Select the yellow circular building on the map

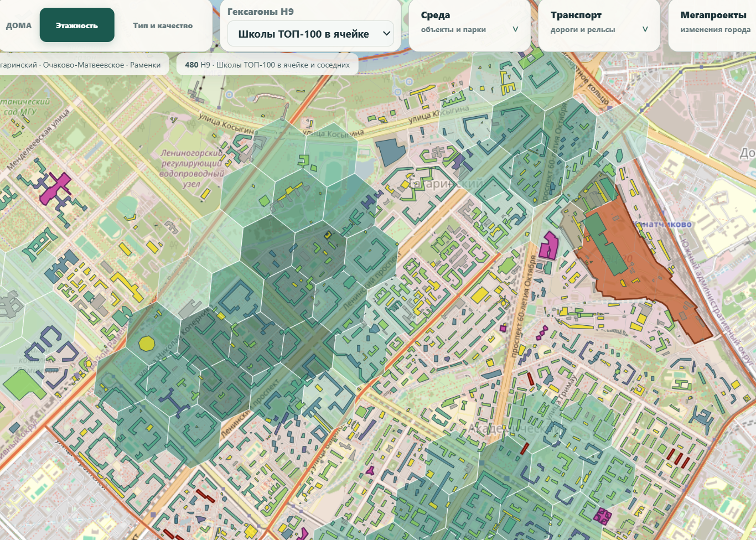(x=147, y=343)
